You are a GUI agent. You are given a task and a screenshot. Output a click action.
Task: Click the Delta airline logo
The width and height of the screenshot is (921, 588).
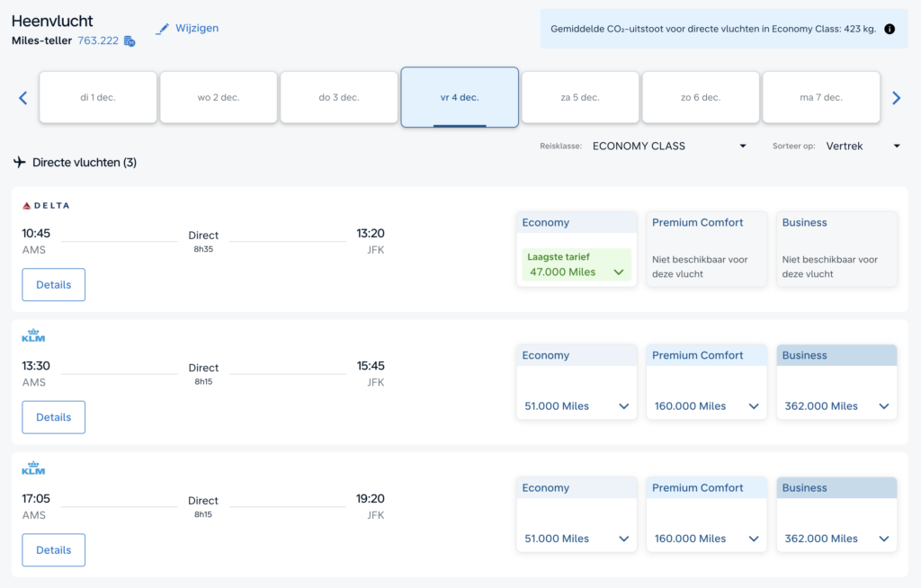[x=46, y=206]
